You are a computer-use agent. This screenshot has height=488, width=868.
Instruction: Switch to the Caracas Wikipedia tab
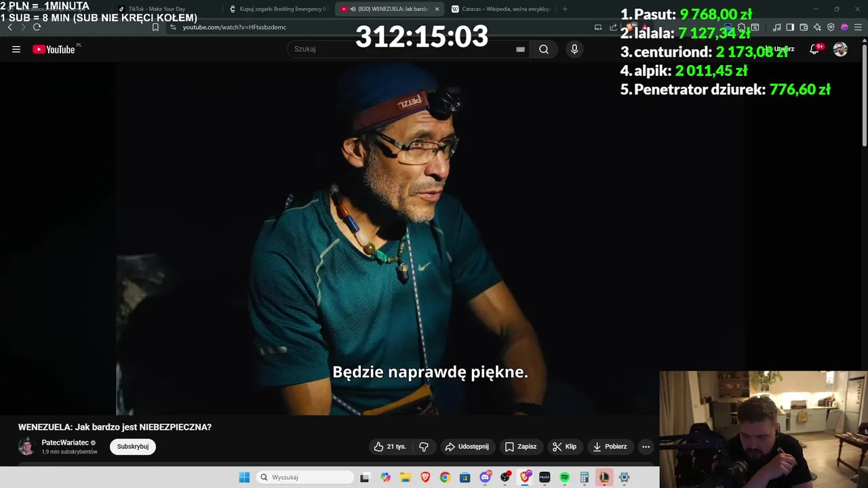click(x=500, y=9)
